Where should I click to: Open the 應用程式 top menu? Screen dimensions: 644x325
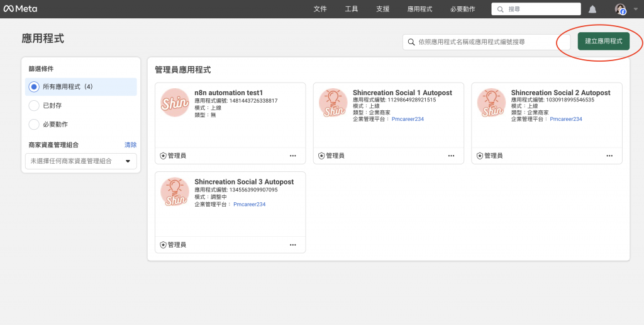tap(419, 9)
